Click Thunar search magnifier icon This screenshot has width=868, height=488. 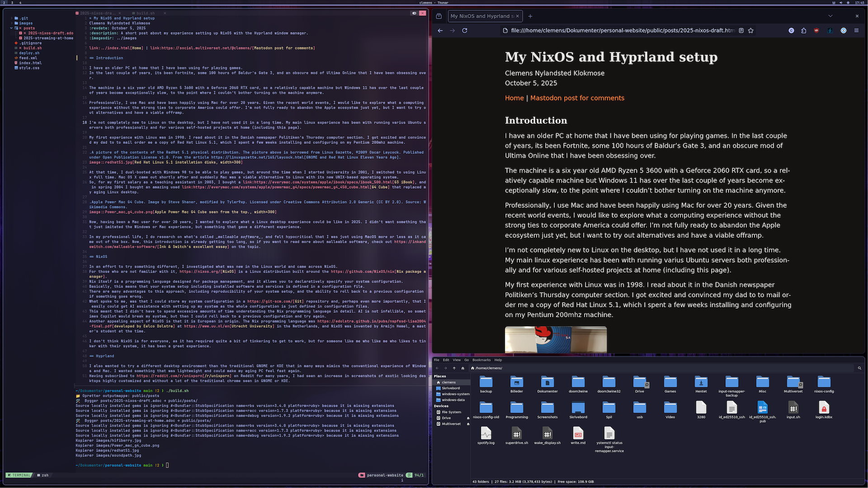click(859, 368)
